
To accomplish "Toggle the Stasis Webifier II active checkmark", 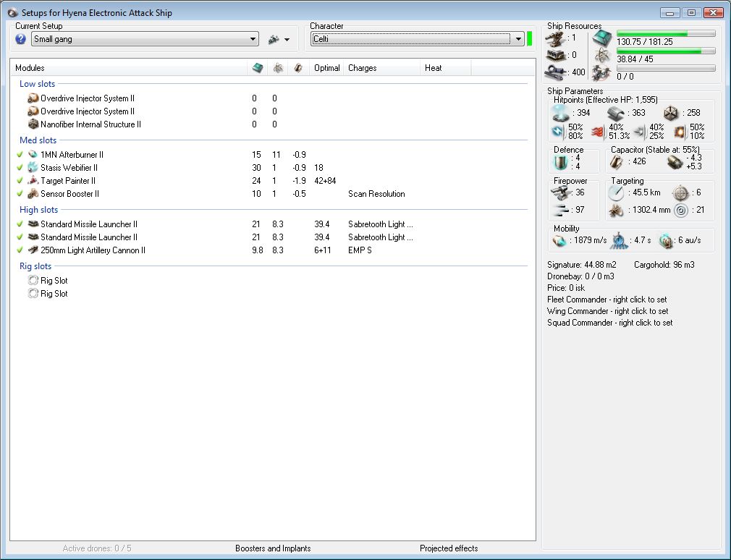I will coord(20,168).
